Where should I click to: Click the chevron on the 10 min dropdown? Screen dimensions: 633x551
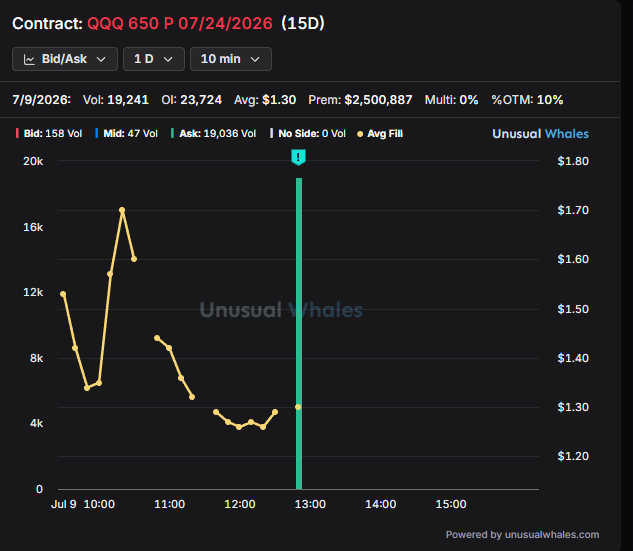[255, 59]
